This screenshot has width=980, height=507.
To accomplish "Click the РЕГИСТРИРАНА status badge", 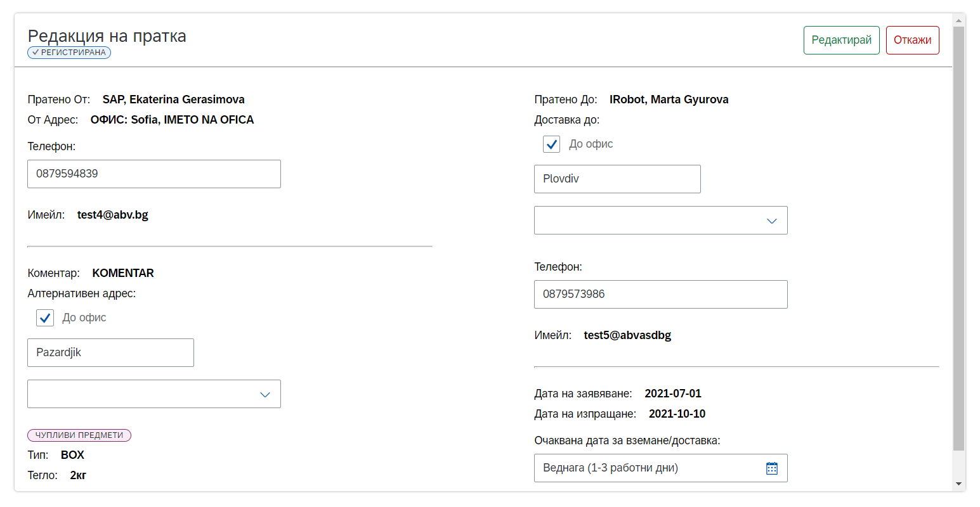I will pos(69,53).
